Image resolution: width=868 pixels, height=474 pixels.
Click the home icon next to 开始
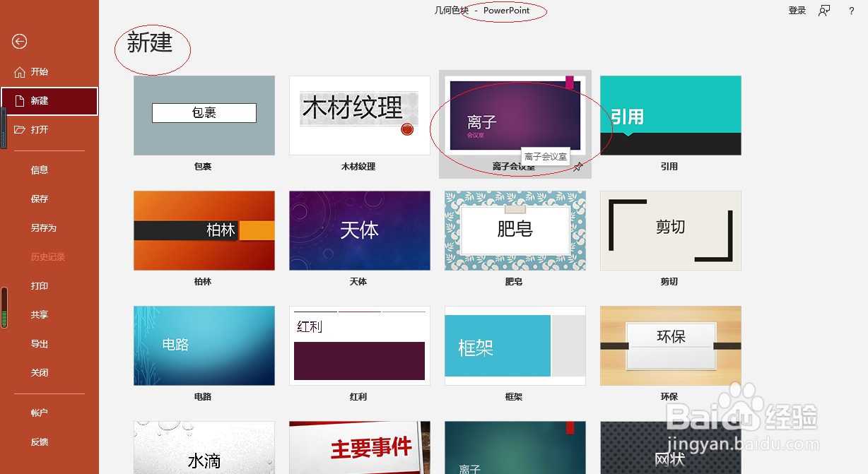(19, 72)
